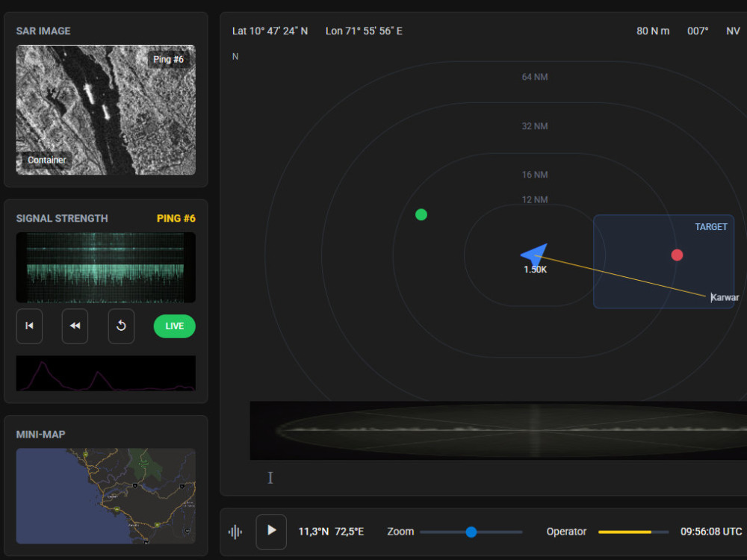
Task: Click the 12 NM range ring label
Action: click(x=535, y=199)
